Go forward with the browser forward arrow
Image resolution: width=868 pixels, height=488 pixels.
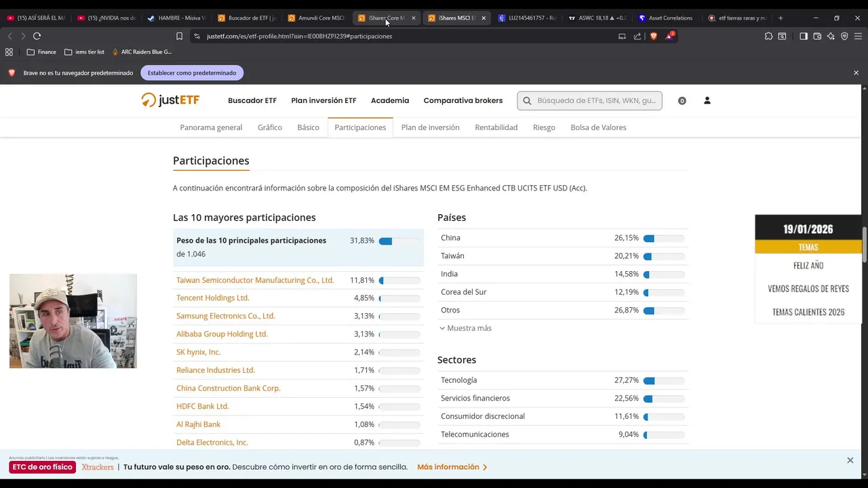[22, 36]
